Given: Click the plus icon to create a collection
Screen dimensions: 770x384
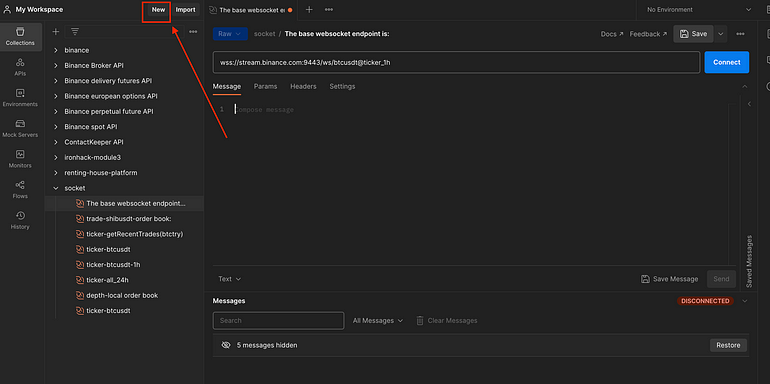Looking at the screenshot, I should coord(55,31).
